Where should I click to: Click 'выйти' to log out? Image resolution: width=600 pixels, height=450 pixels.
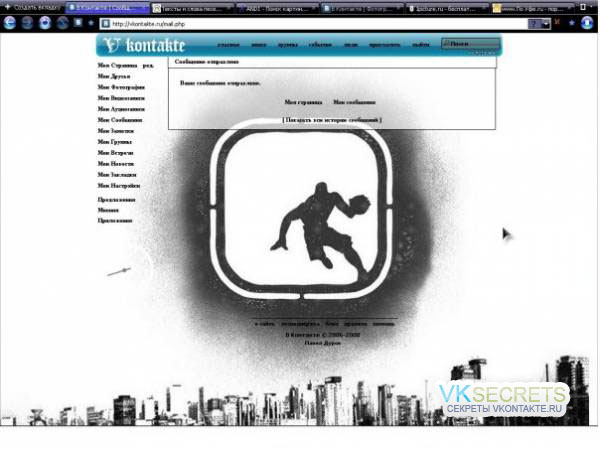tap(421, 45)
